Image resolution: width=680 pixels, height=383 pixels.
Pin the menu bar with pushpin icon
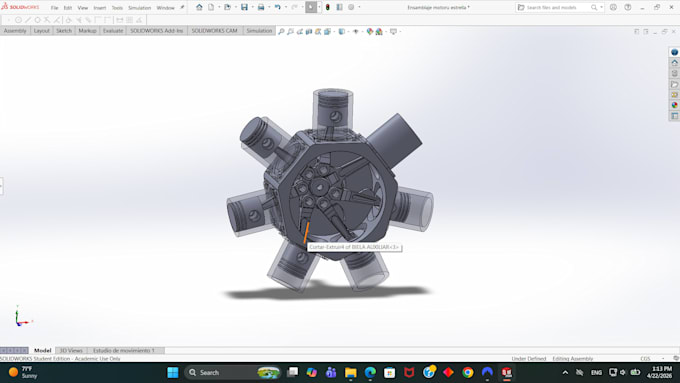click(x=182, y=7)
